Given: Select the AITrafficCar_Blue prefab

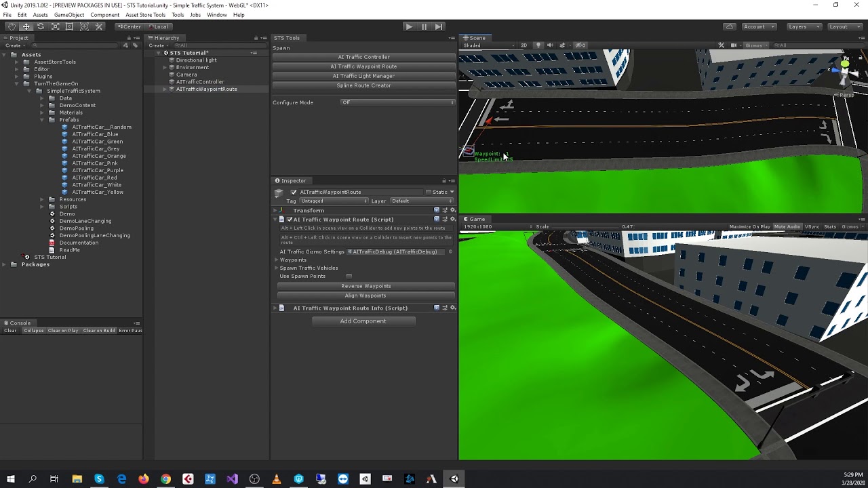Looking at the screenshot, I should (x=95, y=134).
